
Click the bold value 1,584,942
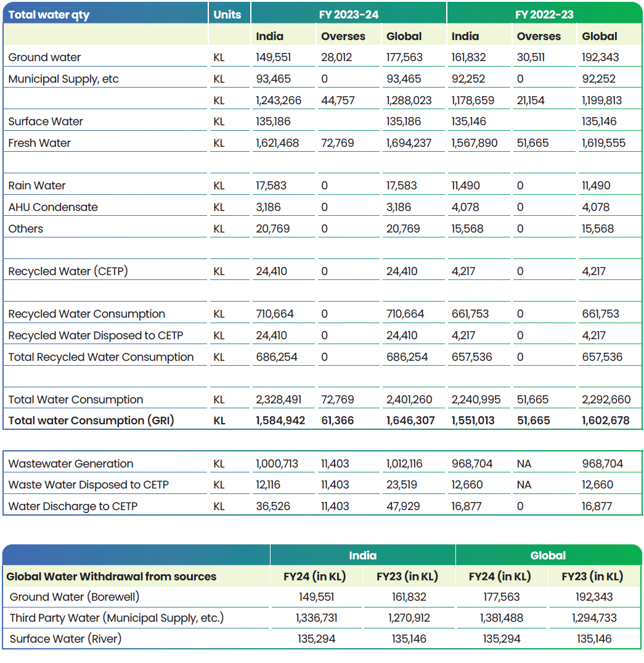[280, 421]
